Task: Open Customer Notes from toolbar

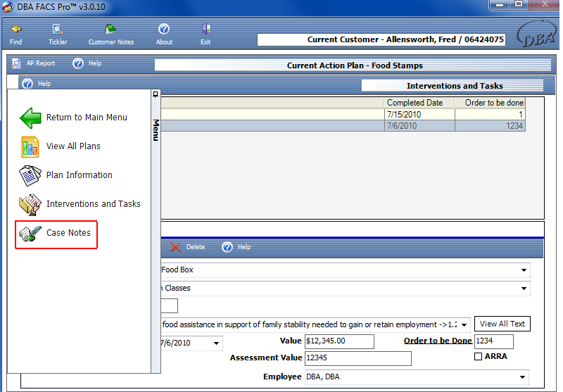Action: 111,35
